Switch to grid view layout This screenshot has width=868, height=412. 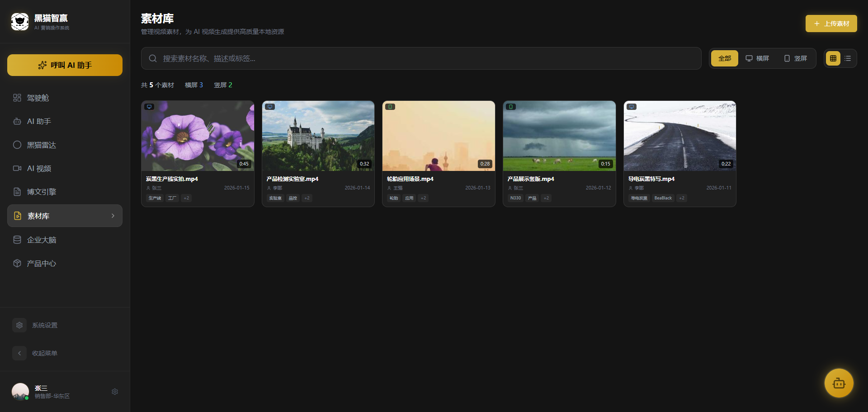833,58
